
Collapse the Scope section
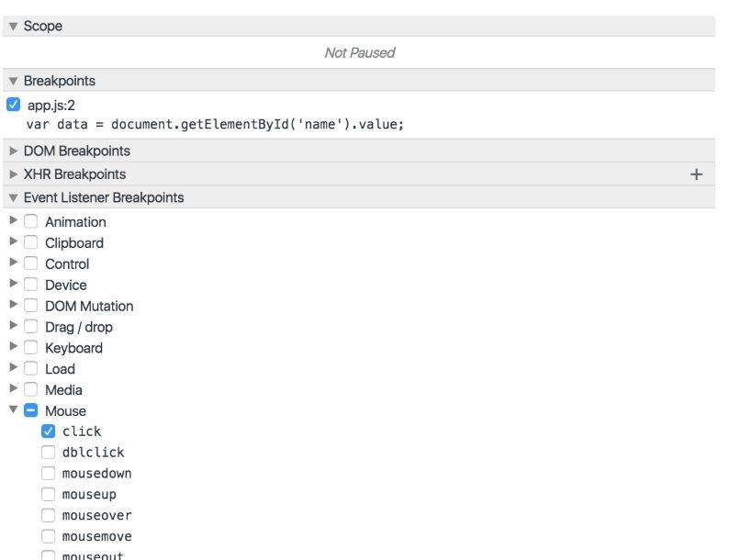13,27
